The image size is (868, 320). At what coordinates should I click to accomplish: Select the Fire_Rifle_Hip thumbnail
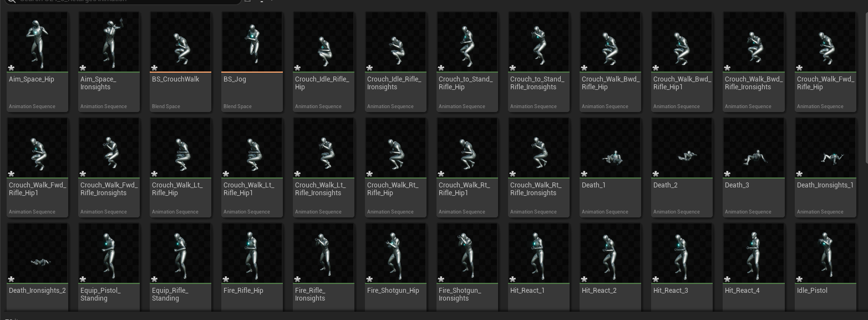(252, 253)
